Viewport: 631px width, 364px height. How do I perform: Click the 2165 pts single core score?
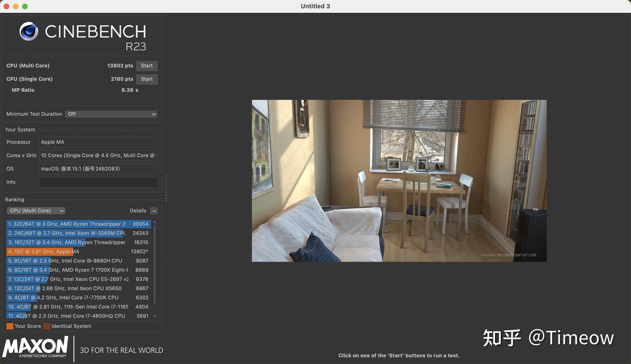pos(122,79)
